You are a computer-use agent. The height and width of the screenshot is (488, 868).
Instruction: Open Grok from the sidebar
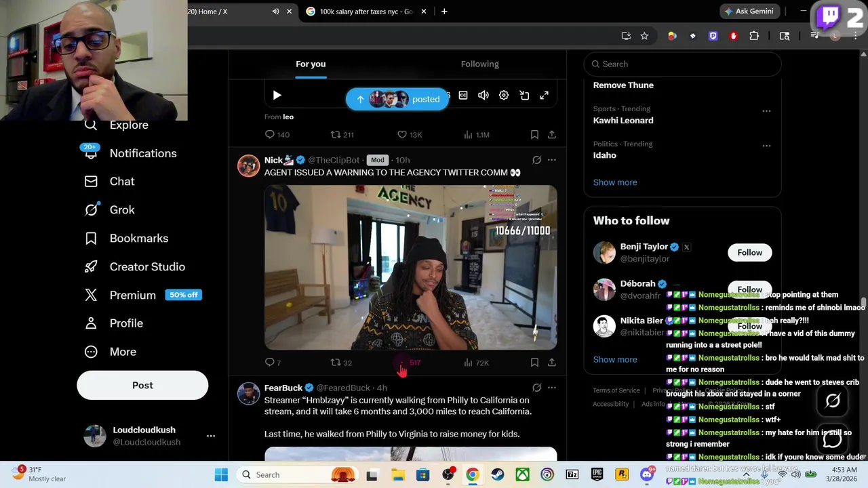(109, 210)
